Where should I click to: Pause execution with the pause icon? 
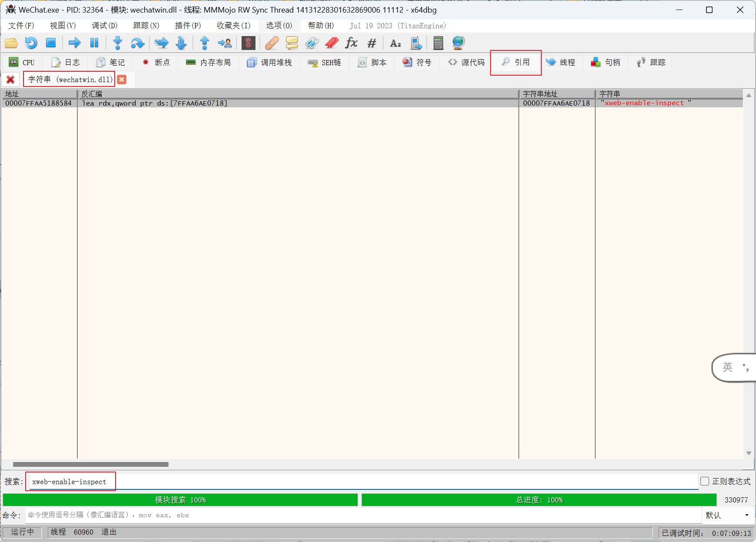pos(94,43)
